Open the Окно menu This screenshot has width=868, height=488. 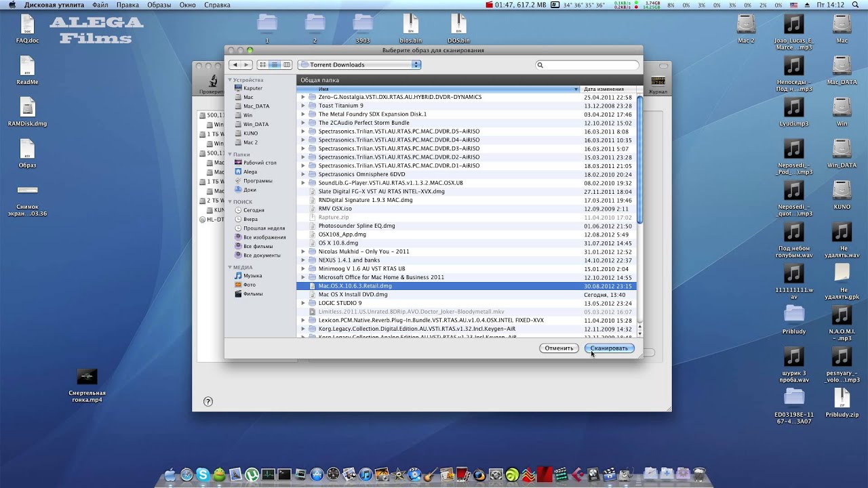coord(188,5)
